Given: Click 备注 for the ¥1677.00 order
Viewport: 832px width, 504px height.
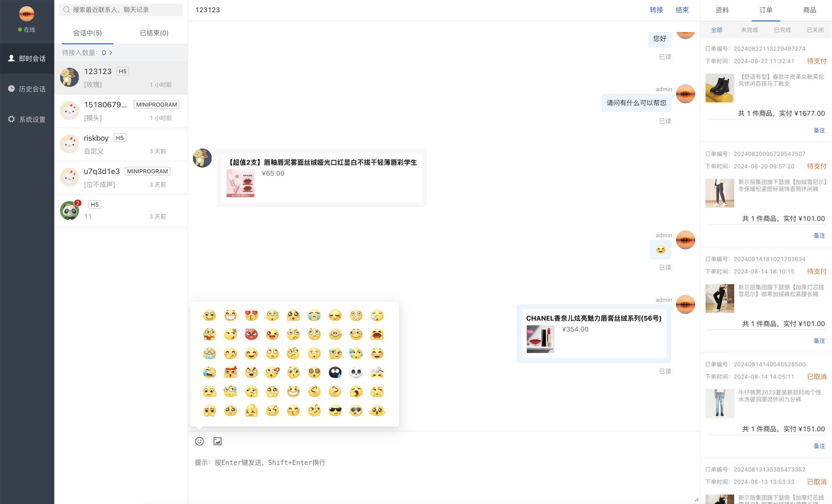Looking at the screenshot, I should (819, 130).
